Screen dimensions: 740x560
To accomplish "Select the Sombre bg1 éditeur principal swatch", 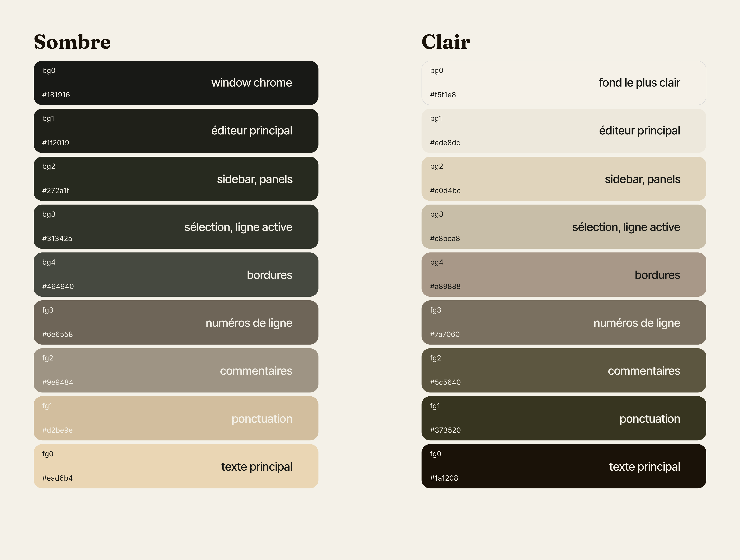I will (x=176, y=131).
